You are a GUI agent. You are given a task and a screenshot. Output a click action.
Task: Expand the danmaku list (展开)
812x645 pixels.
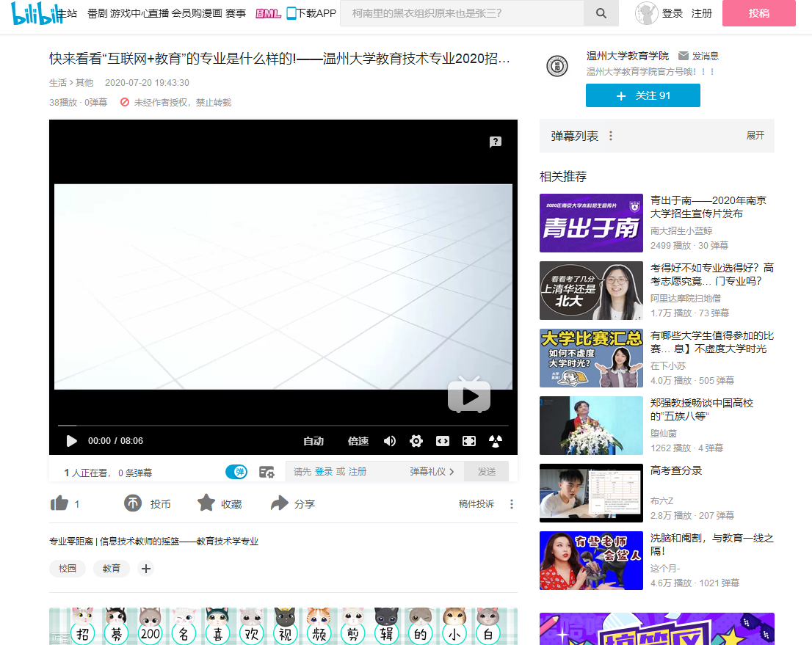pyautogui.click(x=755, y=136)
